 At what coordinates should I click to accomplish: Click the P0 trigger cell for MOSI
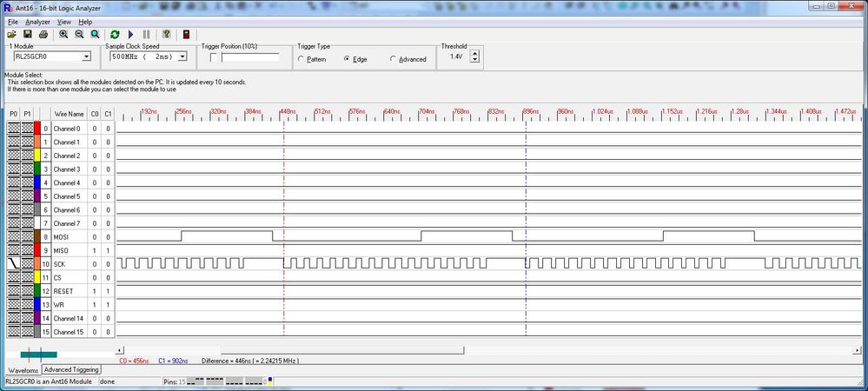14,237
